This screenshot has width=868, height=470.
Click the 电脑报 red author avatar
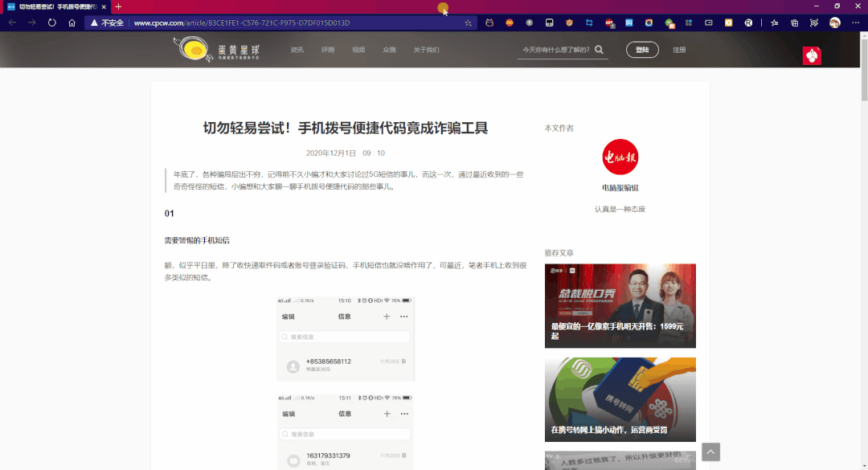point(620,158)
